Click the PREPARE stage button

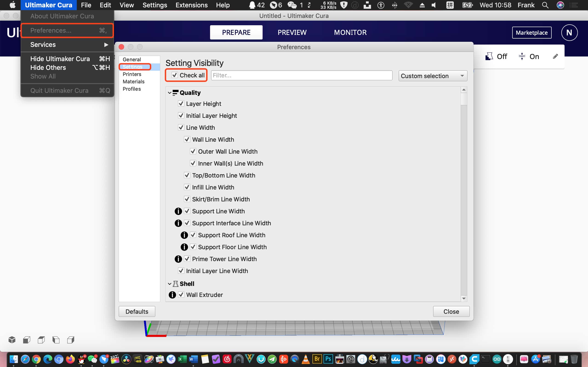(x=236, y=32)
